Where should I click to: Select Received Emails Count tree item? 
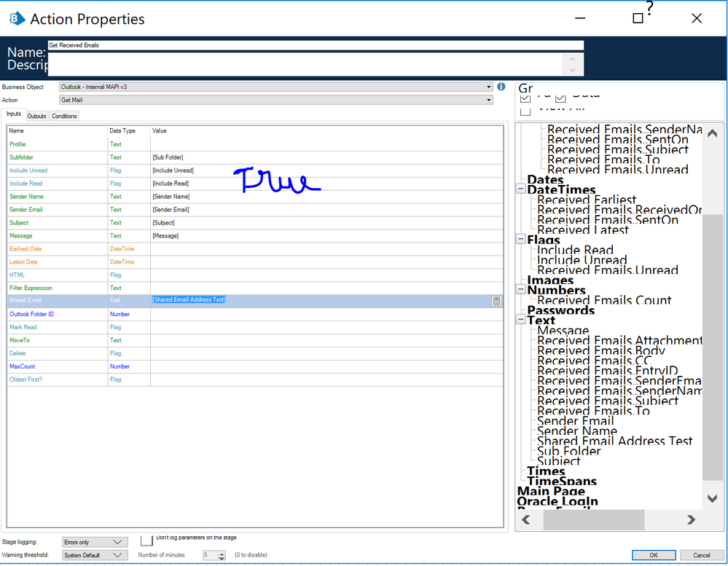pos(604,299)
